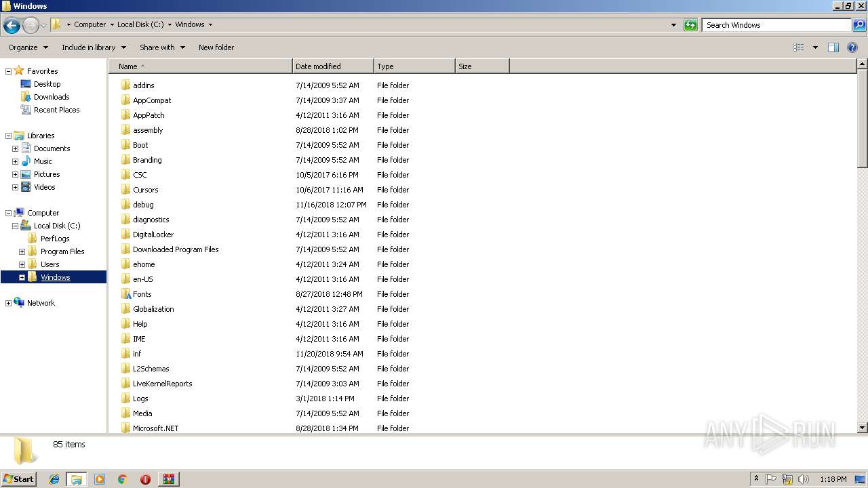Click the volume speaker tray icon

pyautogui.click(x=803, y=479)
